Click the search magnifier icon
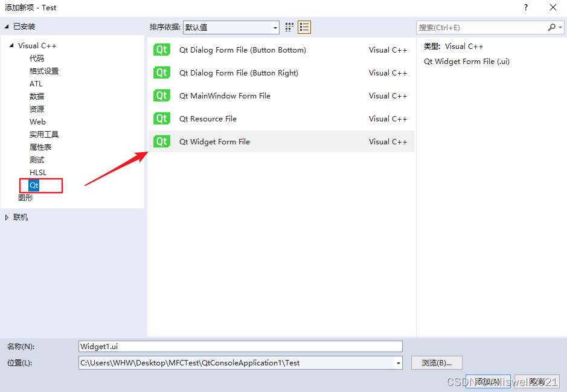This screenshot has width=567, height=392. [551, 28]
